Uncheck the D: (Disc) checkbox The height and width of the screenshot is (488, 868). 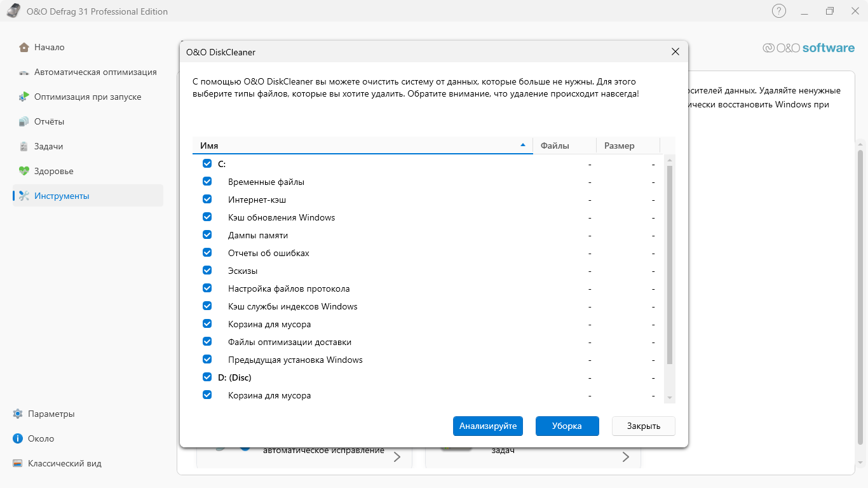[207, 377]
